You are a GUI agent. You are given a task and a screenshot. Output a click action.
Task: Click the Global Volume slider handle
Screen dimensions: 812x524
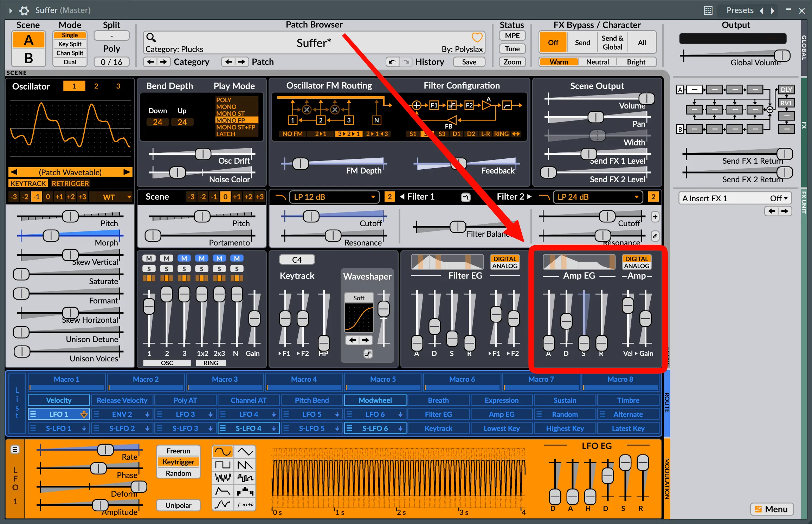click(782, 55)
